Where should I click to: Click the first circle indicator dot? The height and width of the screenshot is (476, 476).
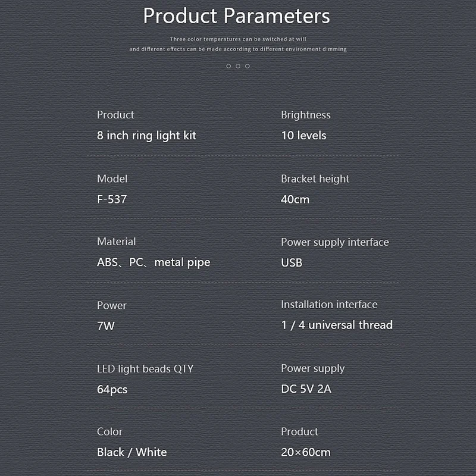[228, 66]
